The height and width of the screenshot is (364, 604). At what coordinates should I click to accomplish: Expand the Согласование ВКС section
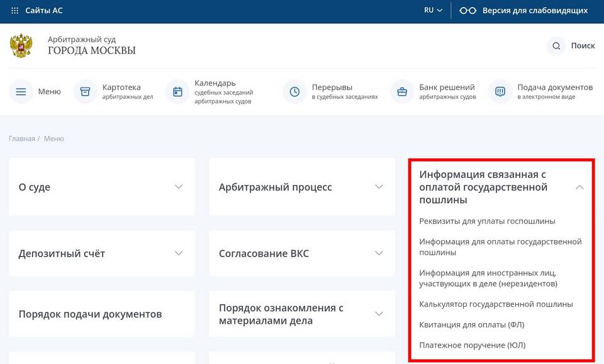click(x=379, y=253)
